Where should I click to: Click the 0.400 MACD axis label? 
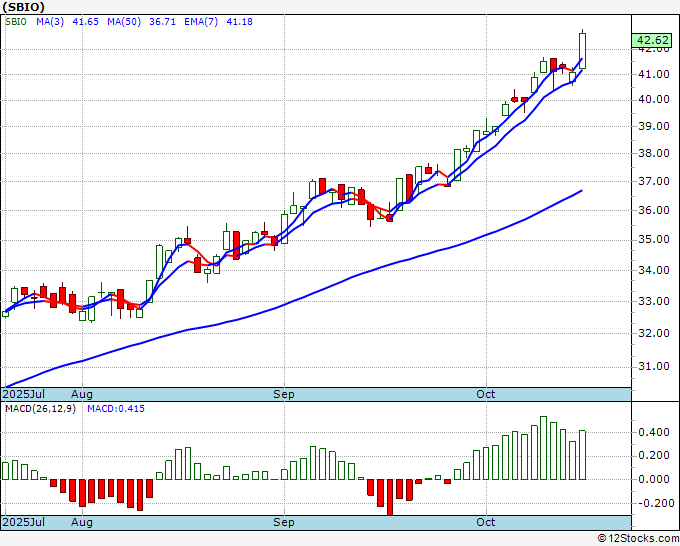[654, 432]
